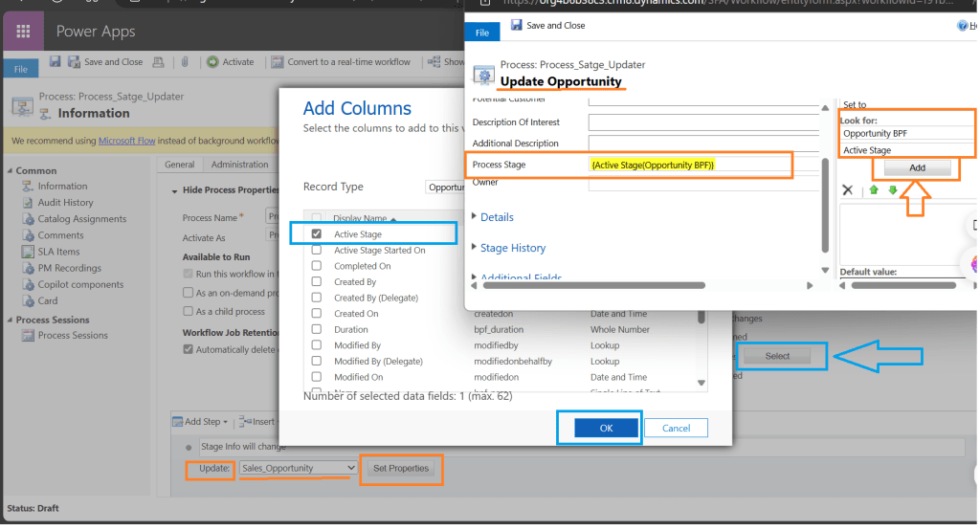Screen dimensions: 980x531
Task: Open the Power Apps app launcher waffle
Action: pyautogui.click(x=23, y=31)
